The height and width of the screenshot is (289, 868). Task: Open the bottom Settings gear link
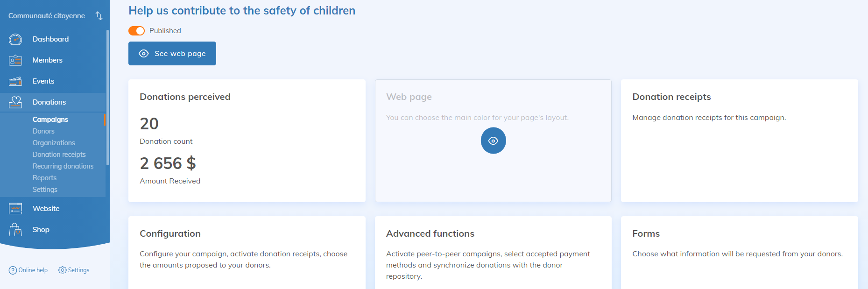pos(74,270)
